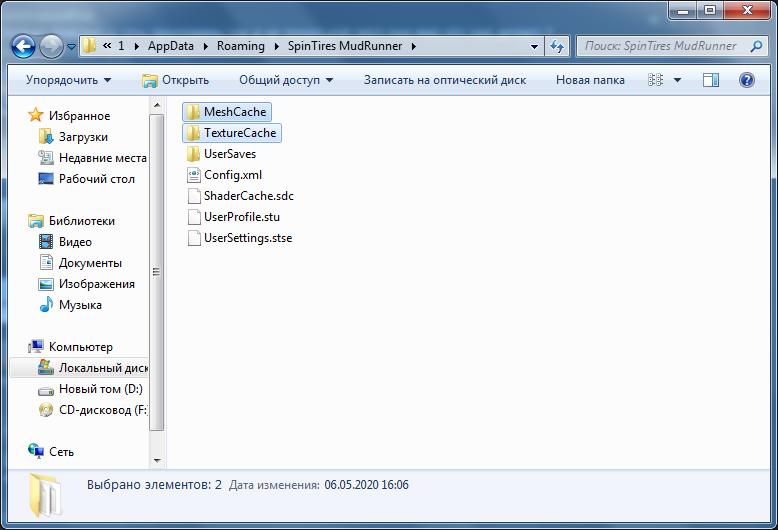Viewport: 778px width, 530px height.
Task: Expand arrow after Roaming breadcrumb
Action: pyautogui.click(x=276, y=47)
